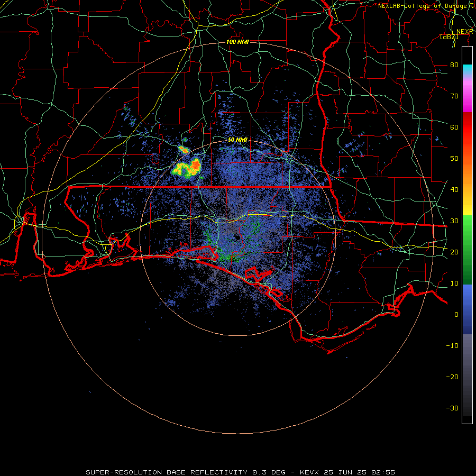Click the KEVX station identifier in caption

(x=310, y=472)
